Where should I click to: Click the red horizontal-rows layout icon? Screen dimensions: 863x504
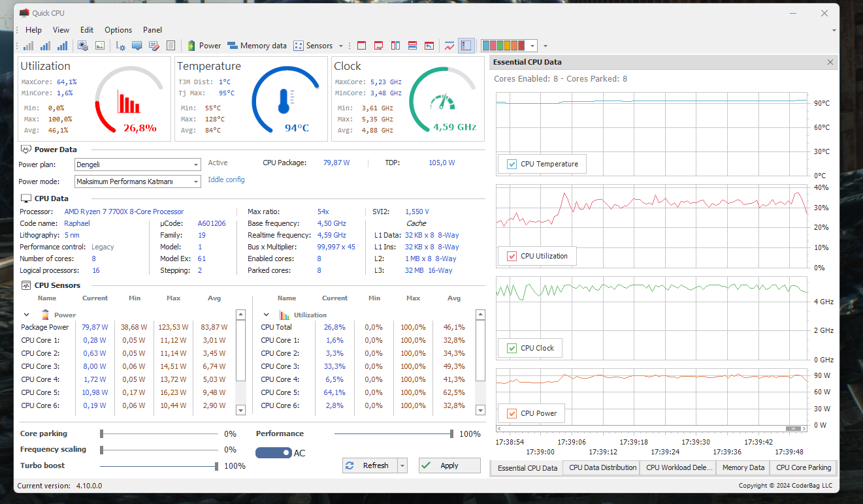[413, 46]
